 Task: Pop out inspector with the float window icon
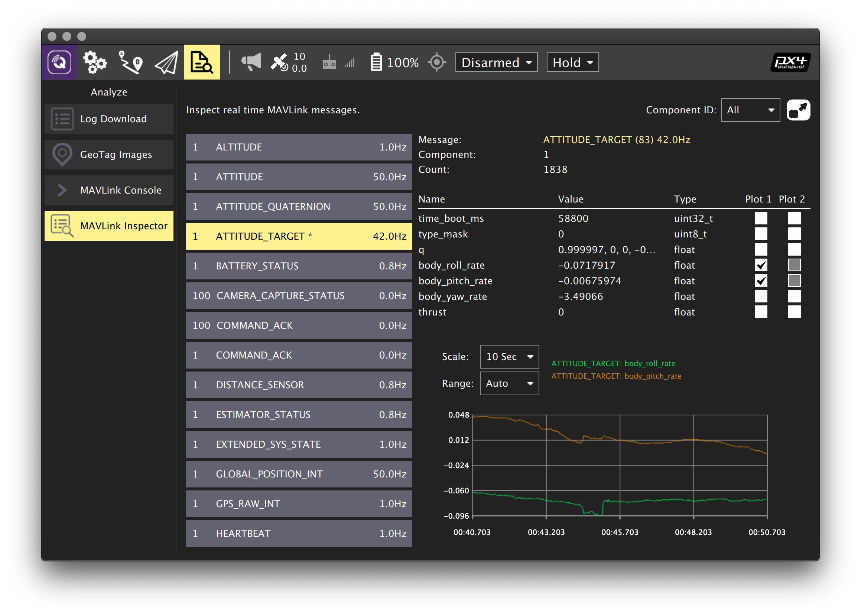click(799, 110)
